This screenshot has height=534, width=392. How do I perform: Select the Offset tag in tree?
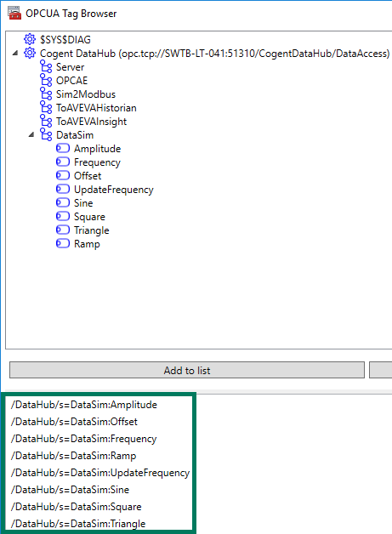tap(88, 176)
